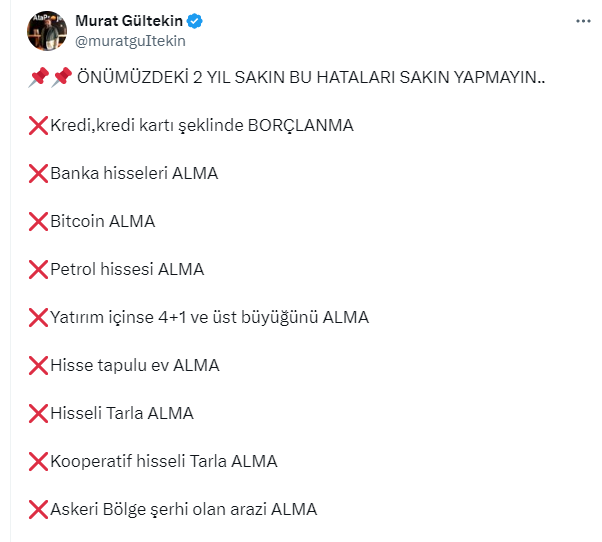Click the red X before Banka hisseleri ALMA

coord(39,174)
